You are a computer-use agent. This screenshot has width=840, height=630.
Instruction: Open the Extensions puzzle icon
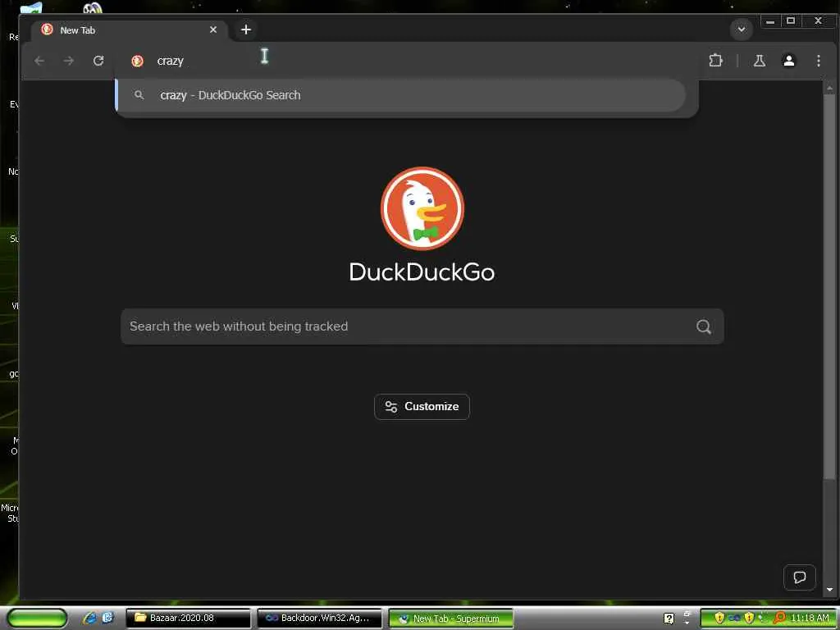click(715, 61)
